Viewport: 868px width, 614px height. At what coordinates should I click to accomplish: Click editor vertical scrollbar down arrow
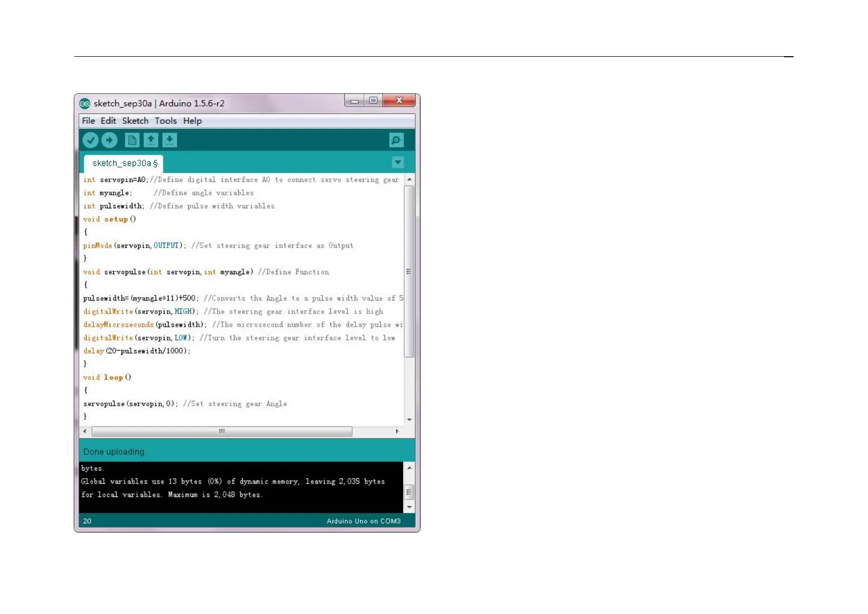click(409, 420)
